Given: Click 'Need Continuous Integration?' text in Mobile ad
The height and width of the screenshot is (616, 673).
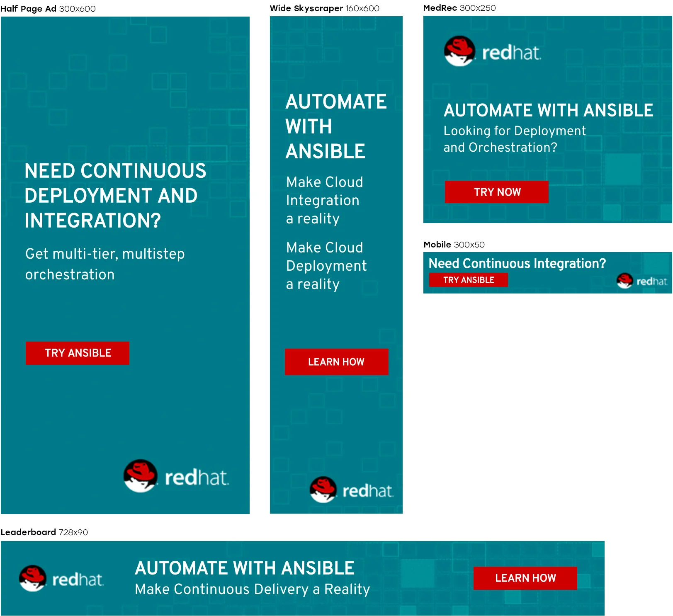Looking at the screenshot, I should 517,263.
